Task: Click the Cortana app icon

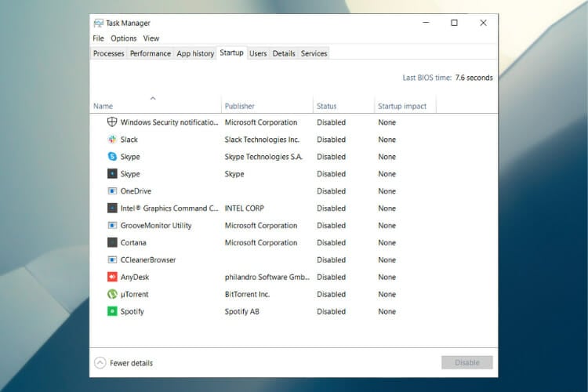Action: pyautogui.click(x=112, y=243)
